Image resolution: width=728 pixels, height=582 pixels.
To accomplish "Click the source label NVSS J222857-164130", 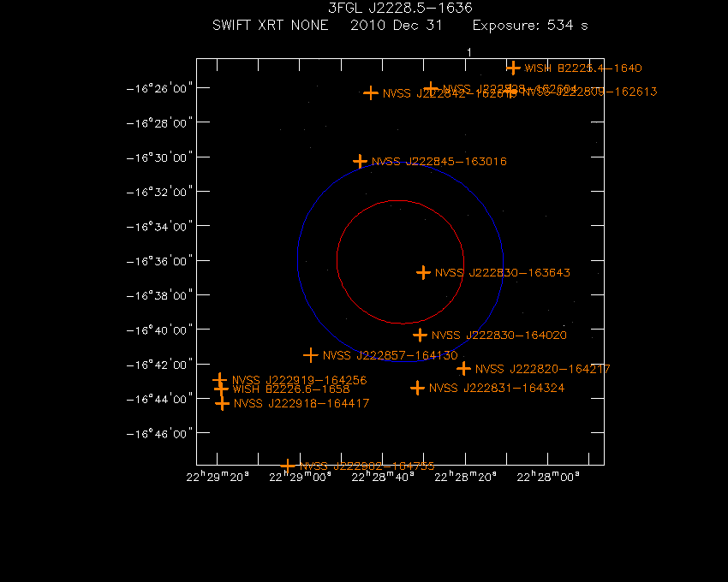I will click(390, 355).
